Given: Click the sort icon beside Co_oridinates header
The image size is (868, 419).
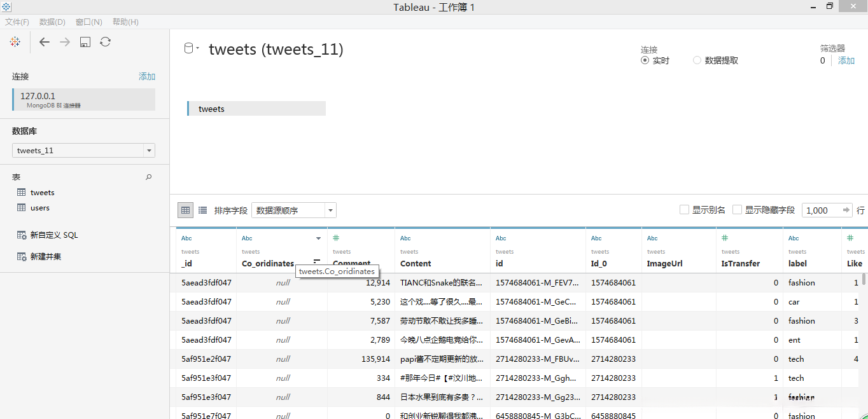Looking at the screenshot, I should pyautogui.click(x=317, y=262).
